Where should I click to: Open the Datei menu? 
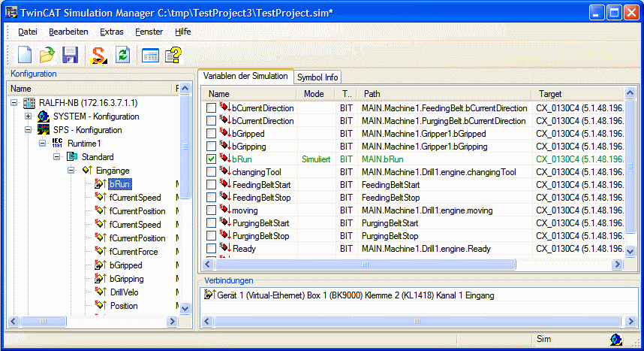click(x=28, y=32)
